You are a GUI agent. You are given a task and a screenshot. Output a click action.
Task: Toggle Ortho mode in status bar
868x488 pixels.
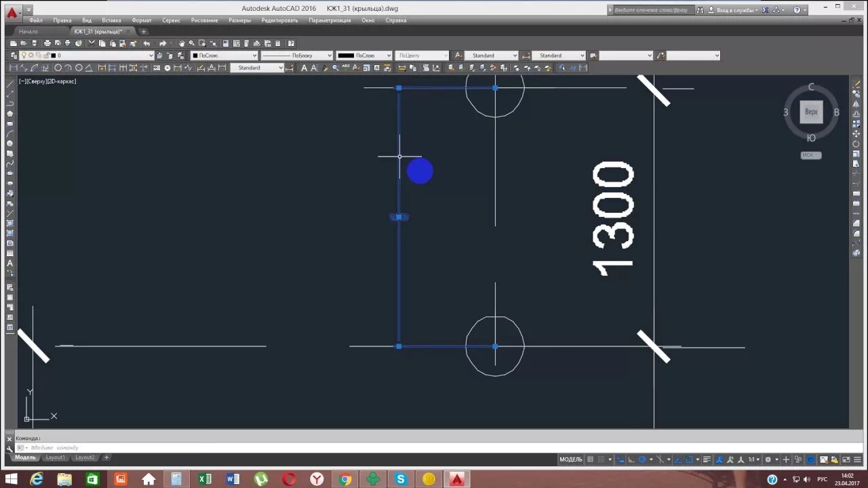pyautogui.click(x=631, y=460)
